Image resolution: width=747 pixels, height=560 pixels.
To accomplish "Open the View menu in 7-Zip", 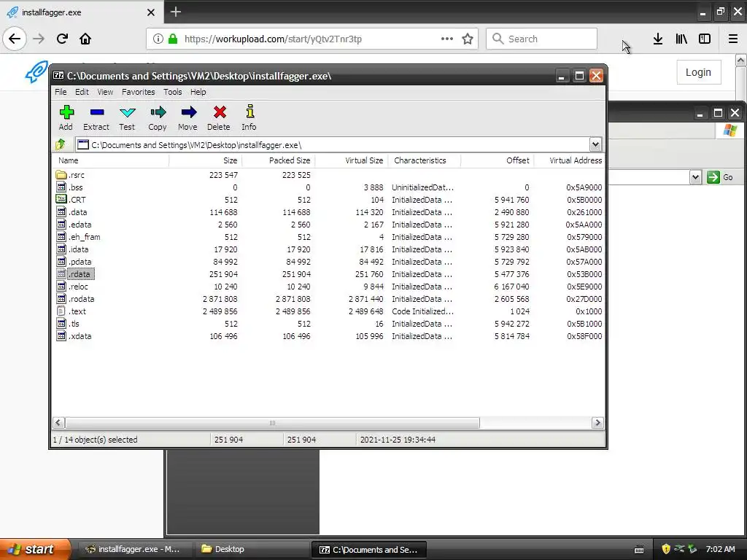I will (105, 92).
